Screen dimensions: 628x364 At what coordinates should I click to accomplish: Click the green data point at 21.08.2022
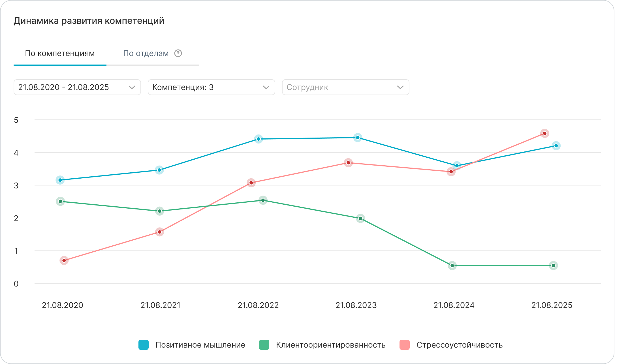tap(263, 200)
